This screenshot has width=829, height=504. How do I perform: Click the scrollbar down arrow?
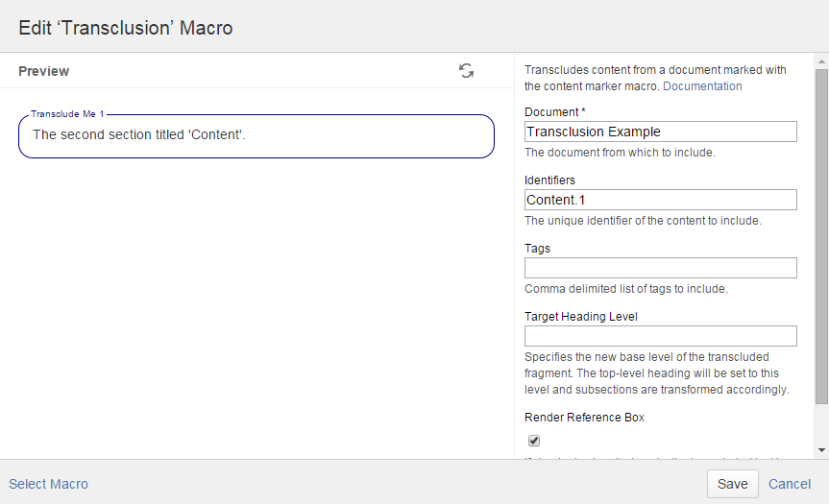coord(821,449)
